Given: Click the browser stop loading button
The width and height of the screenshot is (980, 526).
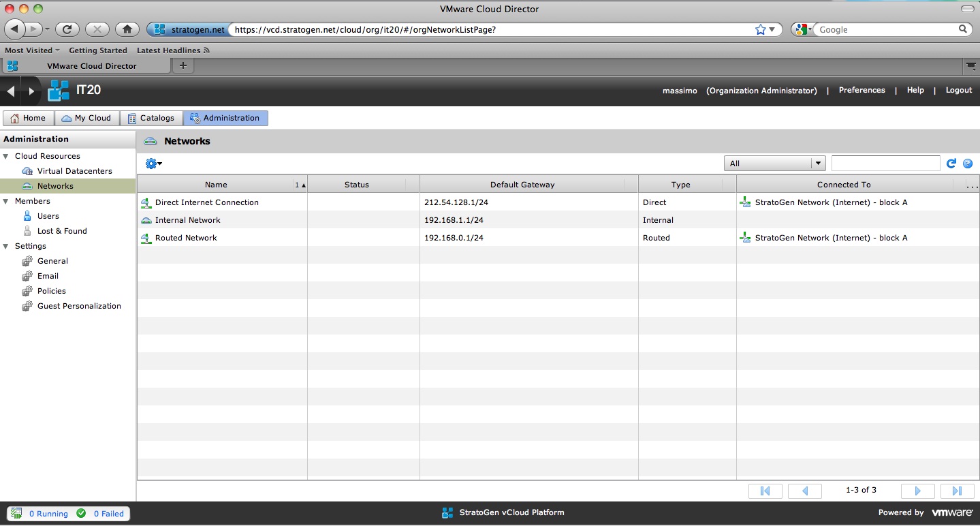Looking at the screenshot, I should coord(97,29).
